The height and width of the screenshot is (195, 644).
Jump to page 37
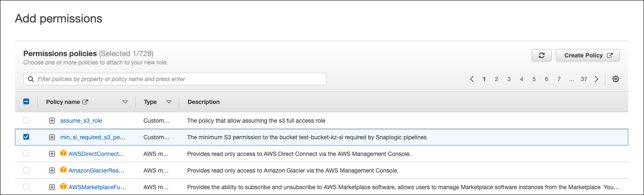(x=584, y=79)
